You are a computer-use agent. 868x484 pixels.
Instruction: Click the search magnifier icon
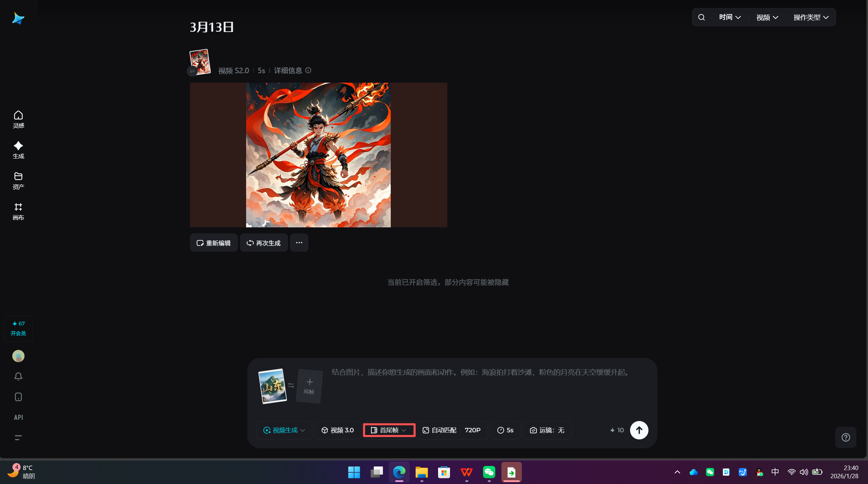tap(702, 17)
